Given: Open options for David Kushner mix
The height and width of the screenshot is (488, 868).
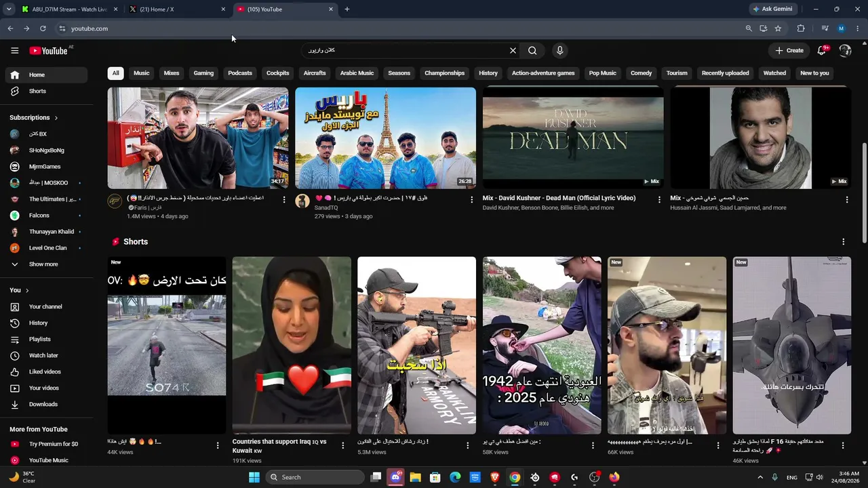Looking at the screenshot, I should [x=659, y=199].
